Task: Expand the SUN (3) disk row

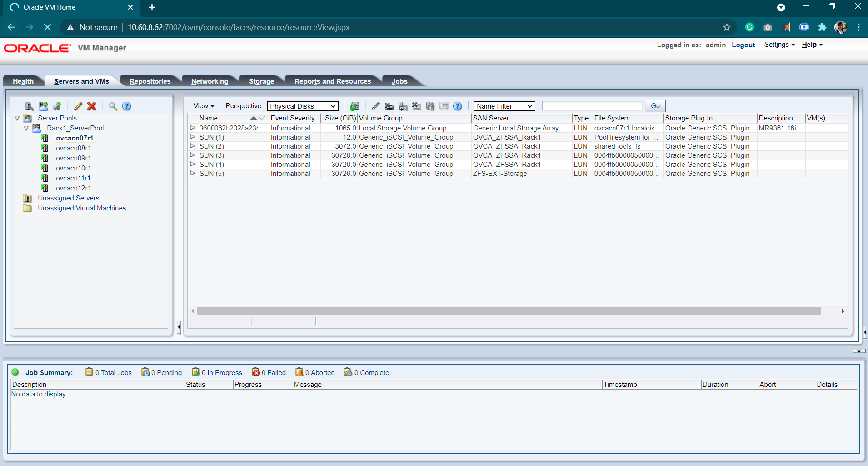Action: [x=193, y=155]
